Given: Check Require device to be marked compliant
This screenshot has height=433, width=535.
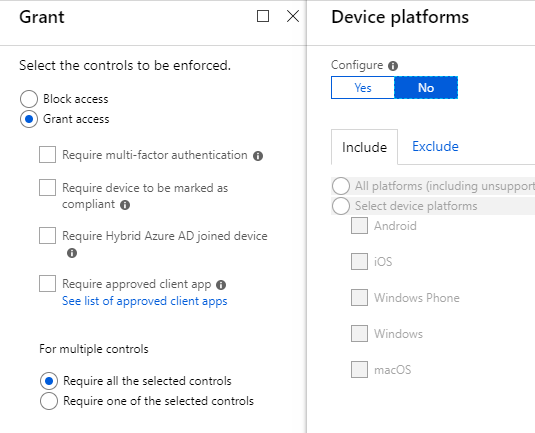Looking at the screenshot, I should (47, 188).
